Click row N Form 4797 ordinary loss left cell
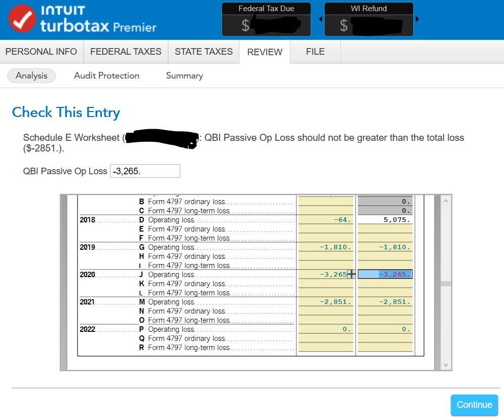The image size is (504, 420). pyautogui.click(x=326, y=311)
